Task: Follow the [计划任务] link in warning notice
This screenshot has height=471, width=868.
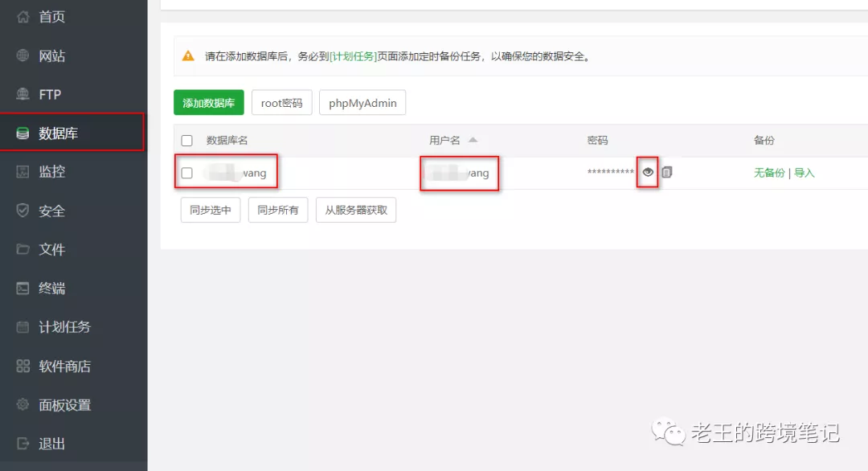Action: click(354, 57)
